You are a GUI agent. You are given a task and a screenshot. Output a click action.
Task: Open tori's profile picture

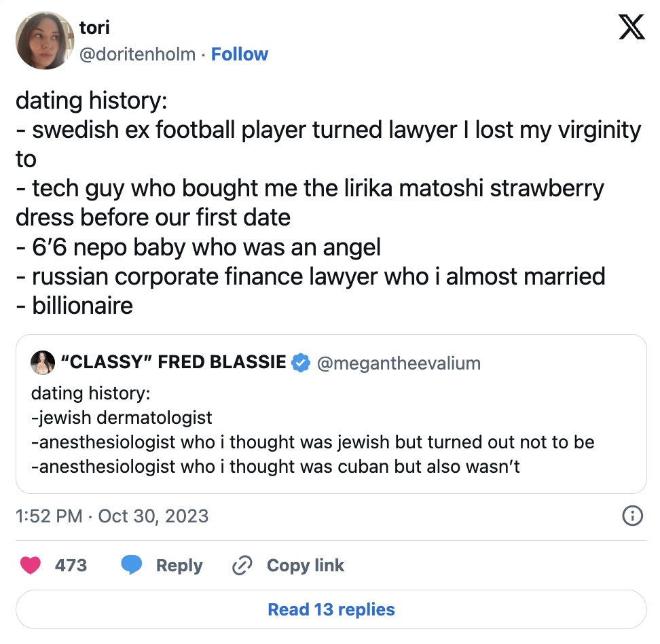tap(44, 40)
